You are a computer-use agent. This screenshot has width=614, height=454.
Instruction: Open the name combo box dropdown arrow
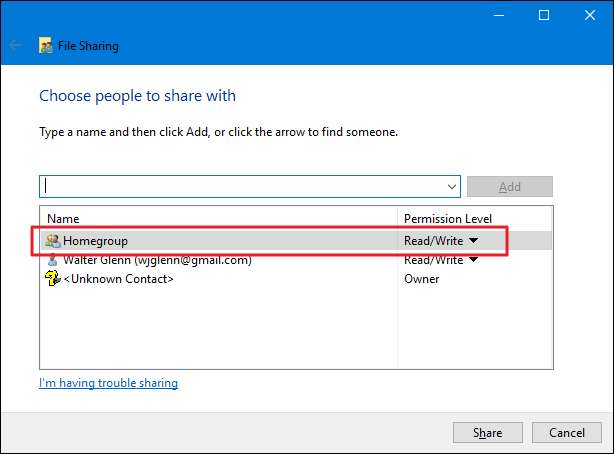(452, 187)
